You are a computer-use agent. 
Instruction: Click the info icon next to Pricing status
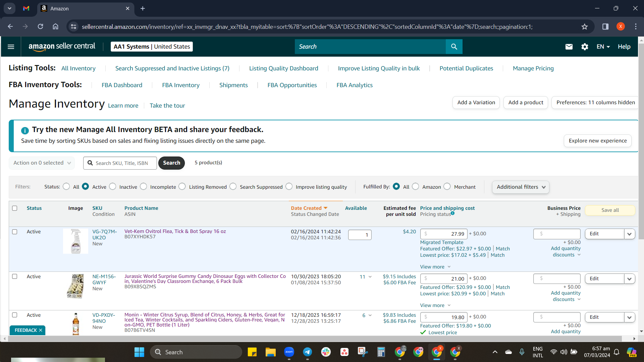452,213
